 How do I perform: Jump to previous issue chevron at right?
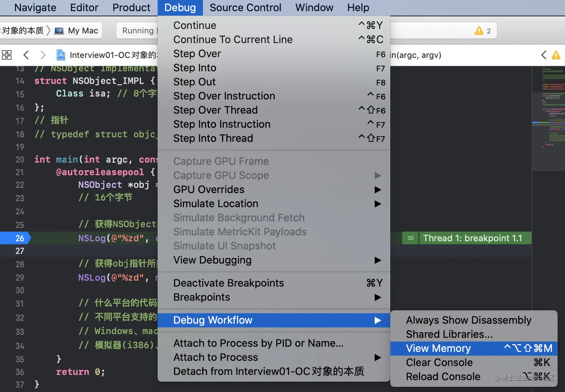click(x=544, y=55)
